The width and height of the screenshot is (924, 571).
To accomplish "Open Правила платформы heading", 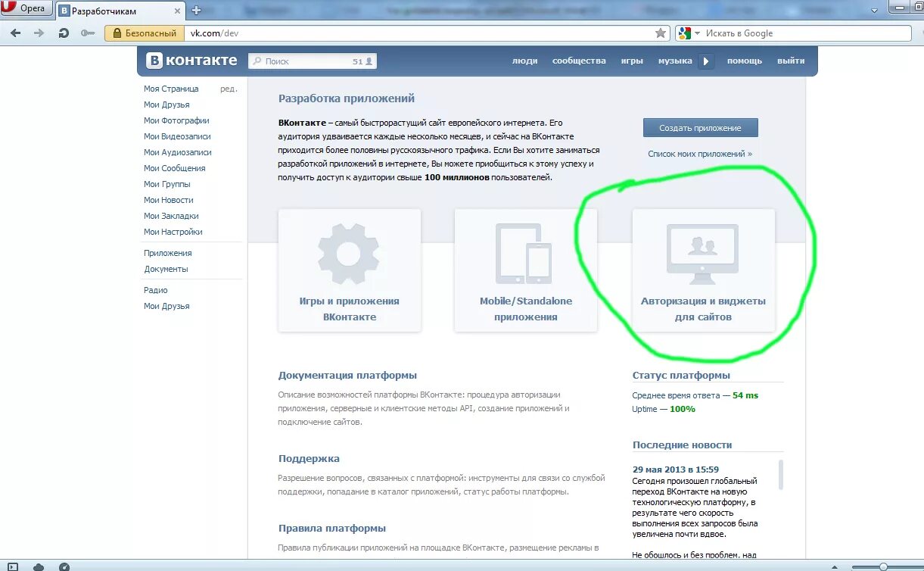I will pos(332,528).
